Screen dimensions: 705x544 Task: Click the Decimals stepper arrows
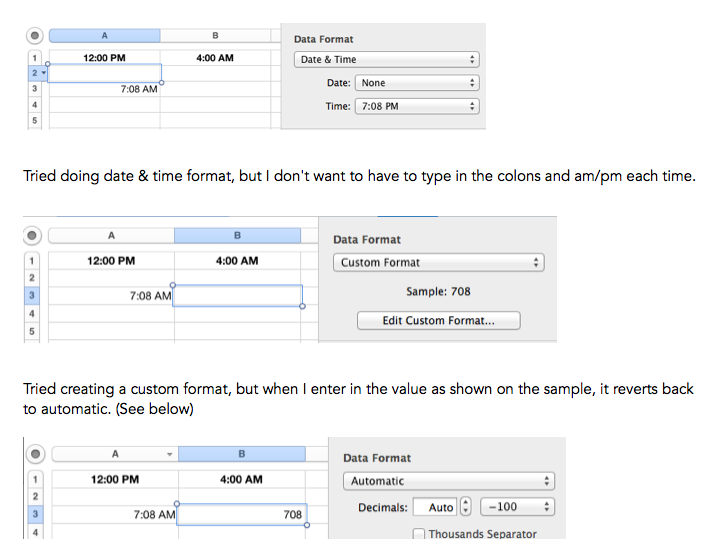[x=465, y=507]
